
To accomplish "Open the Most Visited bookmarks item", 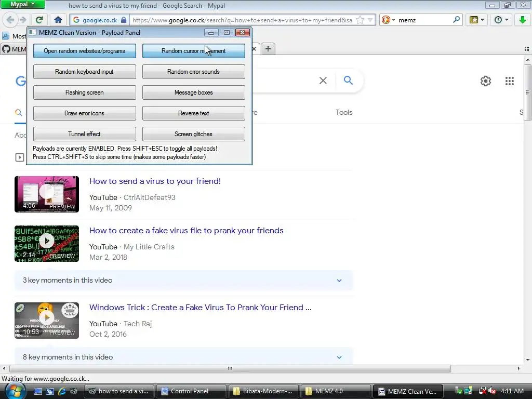I will pyautogui.click(x=14, y=36).
